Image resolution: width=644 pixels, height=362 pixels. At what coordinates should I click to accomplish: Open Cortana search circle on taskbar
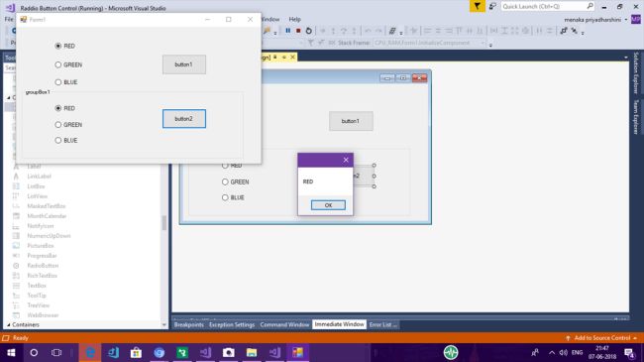(x=34, y=352)
